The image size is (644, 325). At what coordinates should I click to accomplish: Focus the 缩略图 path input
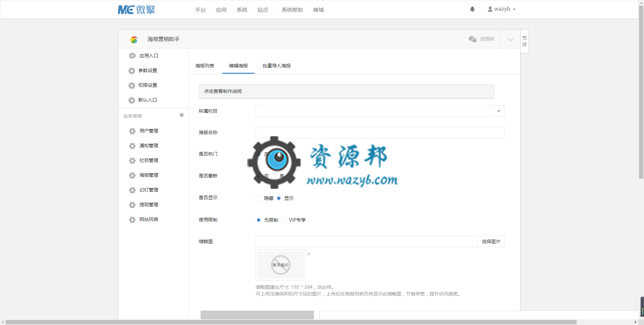(366, 241)
